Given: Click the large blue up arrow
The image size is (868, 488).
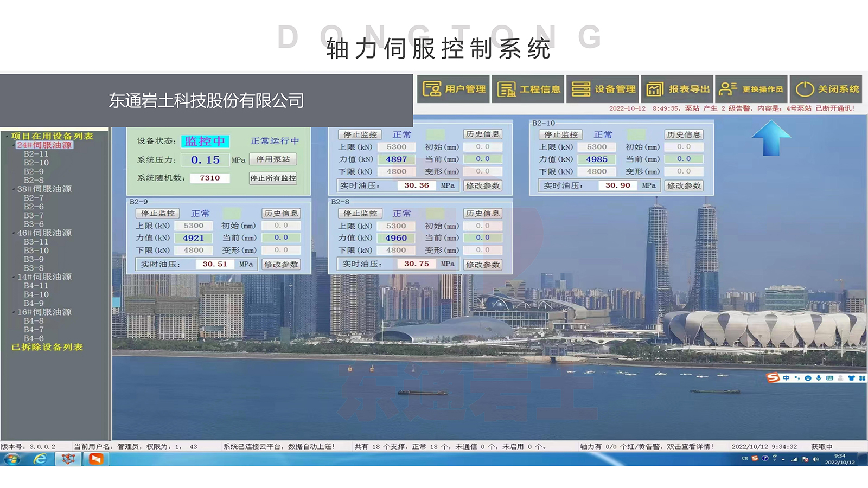Looking at the screenshot, I should pyautogui.click(x=771, y=138).
